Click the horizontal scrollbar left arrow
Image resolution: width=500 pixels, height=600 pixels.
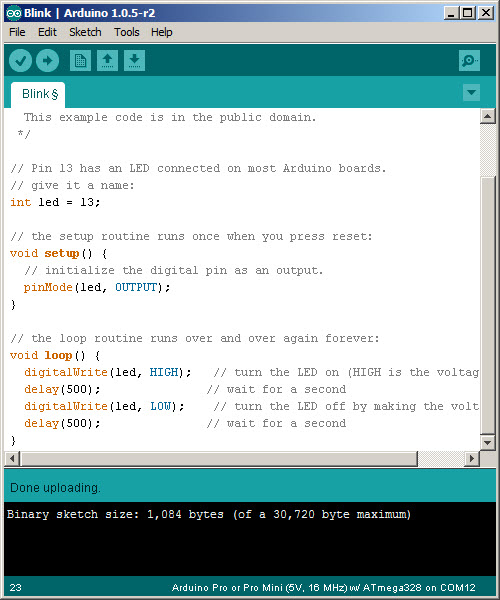(x=12, y=458)
